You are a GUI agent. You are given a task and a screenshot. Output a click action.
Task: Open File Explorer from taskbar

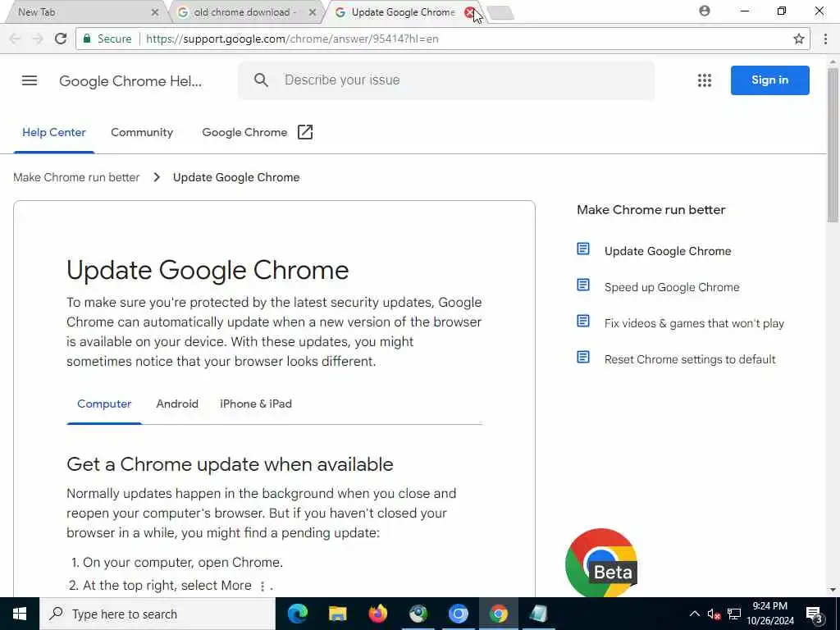337,614
